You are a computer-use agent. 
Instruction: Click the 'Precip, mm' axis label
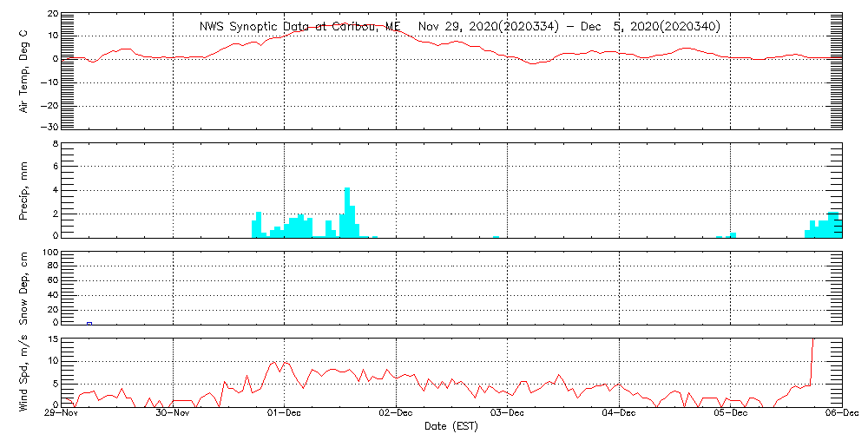pos(23,190)
